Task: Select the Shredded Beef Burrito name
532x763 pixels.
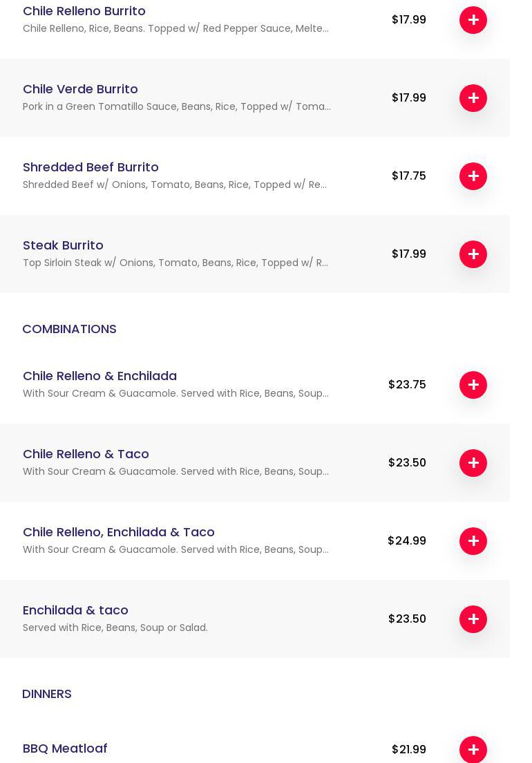Action: (91, 167)
